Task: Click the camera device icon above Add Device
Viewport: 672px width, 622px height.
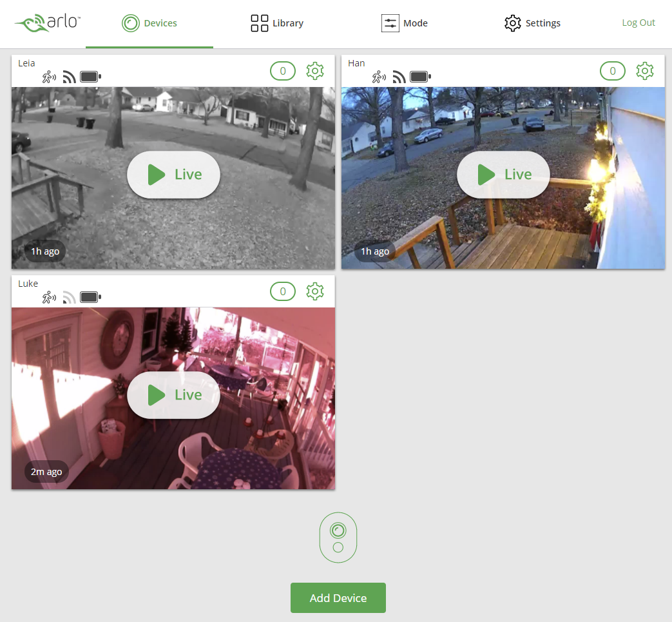Action: (338, 538)
